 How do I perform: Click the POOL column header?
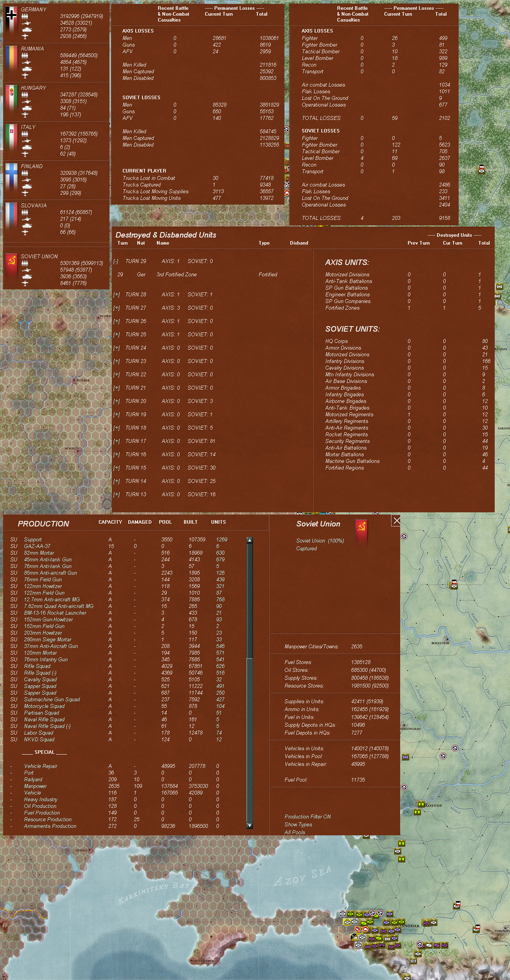click(x=165, y=522)
